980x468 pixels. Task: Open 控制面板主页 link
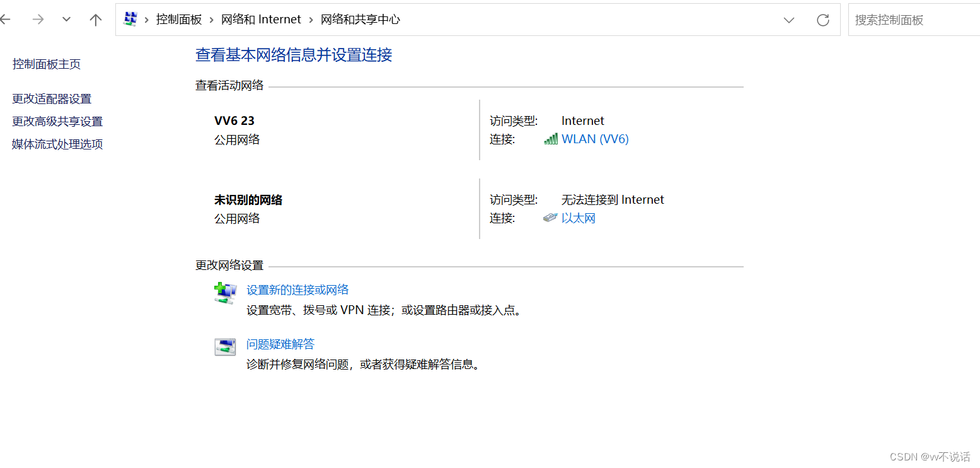pos(47,64)
